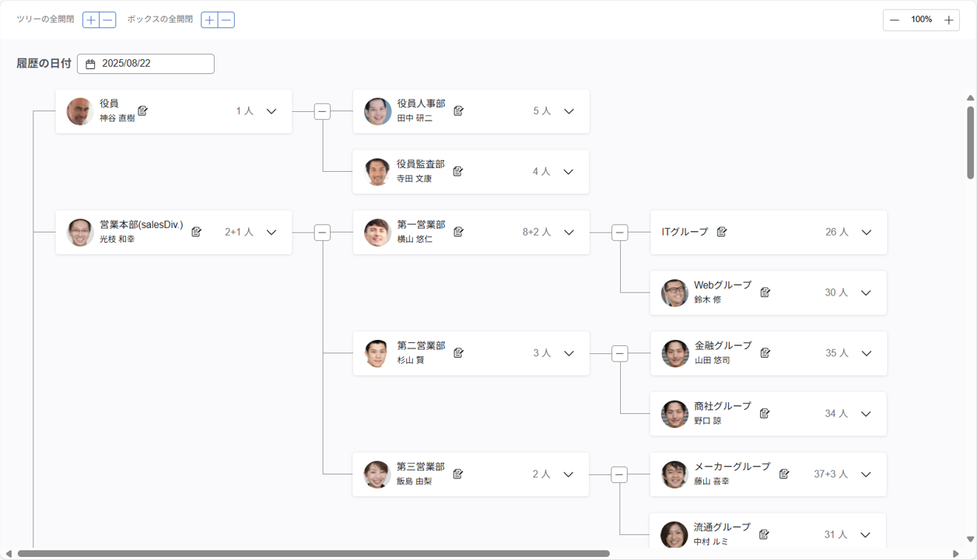The height and width of the screenshot is (560, 977).
Task: Open edit icon for 第二営業部
Action: [x=459, y=353]
